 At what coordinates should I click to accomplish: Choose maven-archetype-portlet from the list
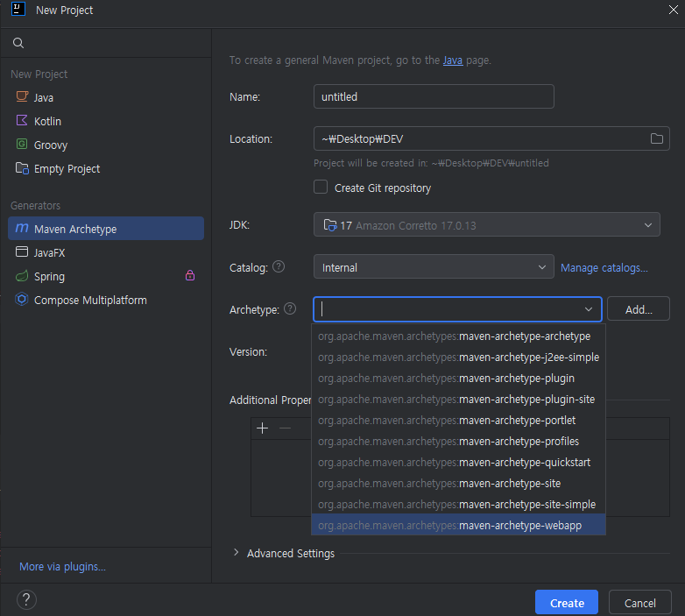point(458,420)
